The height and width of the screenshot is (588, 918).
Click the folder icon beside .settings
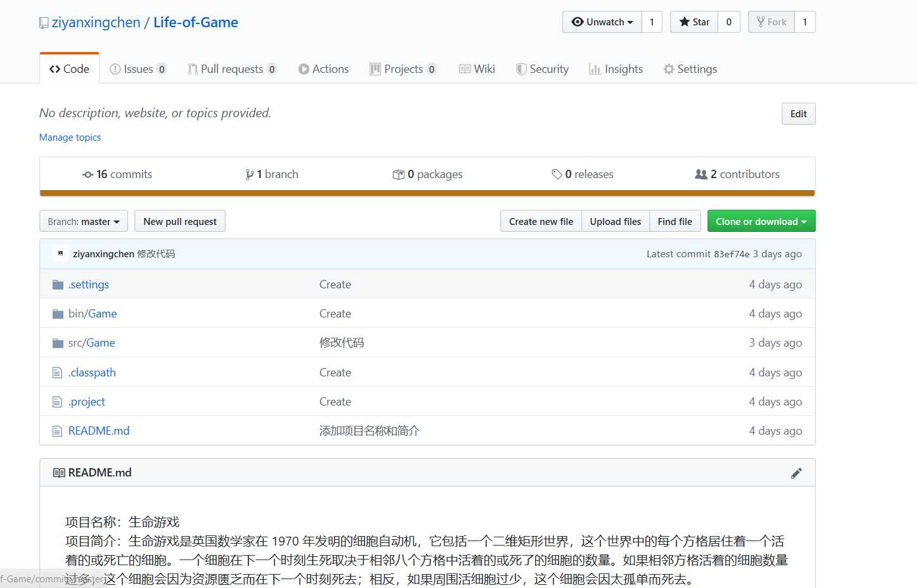[58, 284]
